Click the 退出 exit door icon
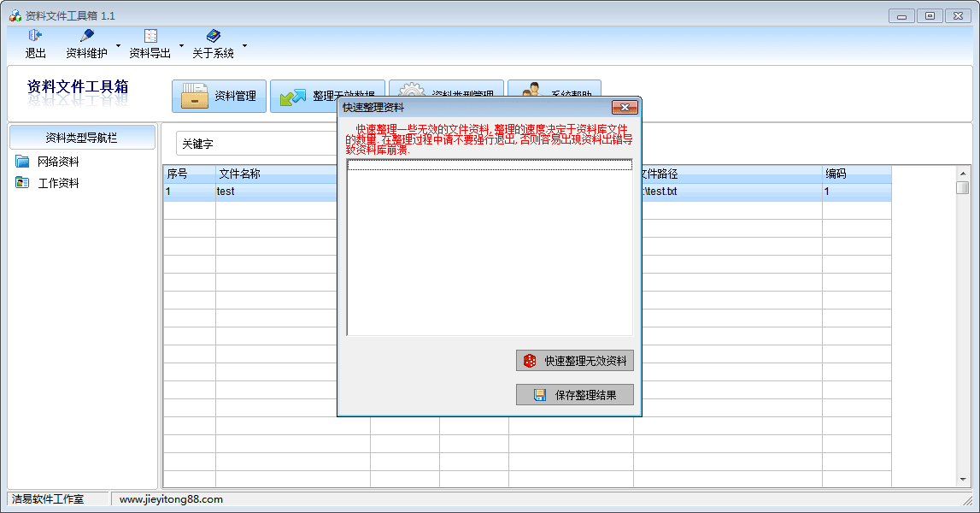The image size is (980, 513). tap(35, 36)
